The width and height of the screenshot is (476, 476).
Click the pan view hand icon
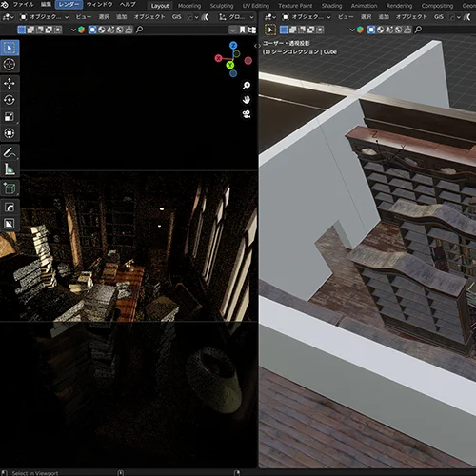tap(247, 100)
